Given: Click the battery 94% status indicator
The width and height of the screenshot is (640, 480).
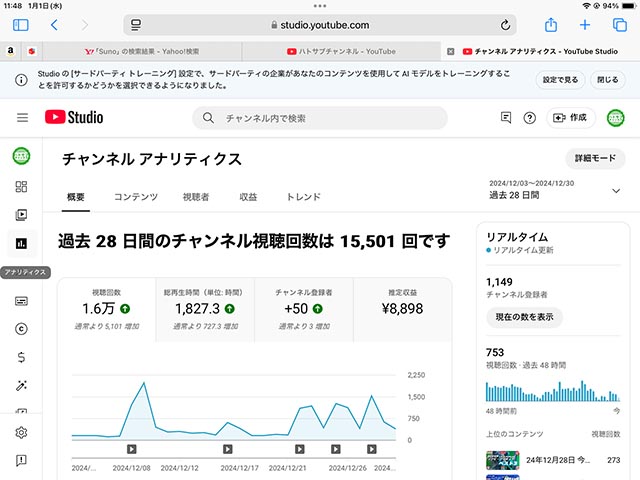Looking at the screenshot, I should click(x=618, y=6).
